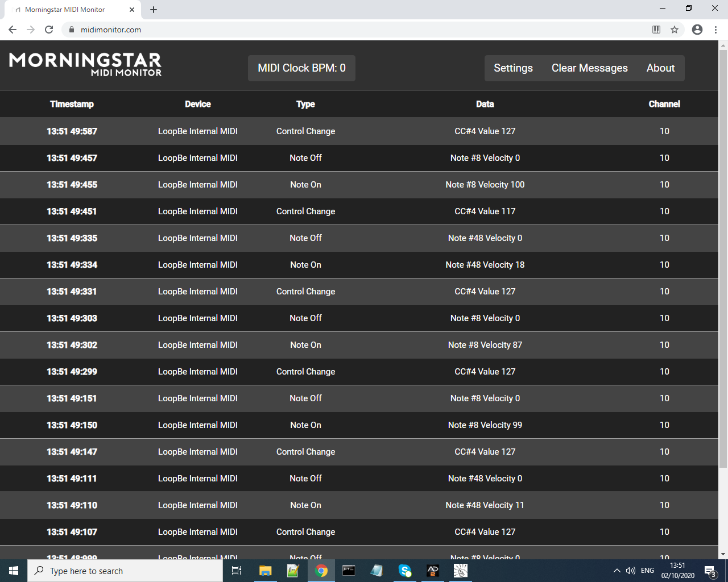The image size is (728, 582).
Task: Click timestamp 13:51 49:107
Action: [x=72, y=532]
